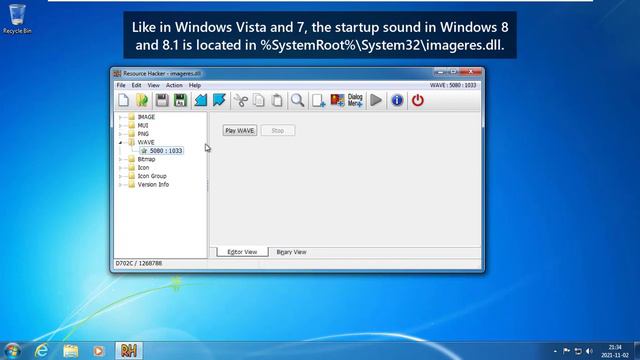Click the green Save As floppy icon
The width and height of the screenshot is (640, 360).
pyautogui.click(x=180, y=100)
